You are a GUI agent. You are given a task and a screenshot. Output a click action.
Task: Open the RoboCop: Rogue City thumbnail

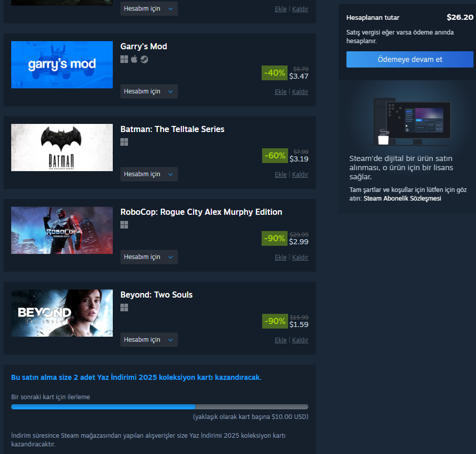point(62,231)
